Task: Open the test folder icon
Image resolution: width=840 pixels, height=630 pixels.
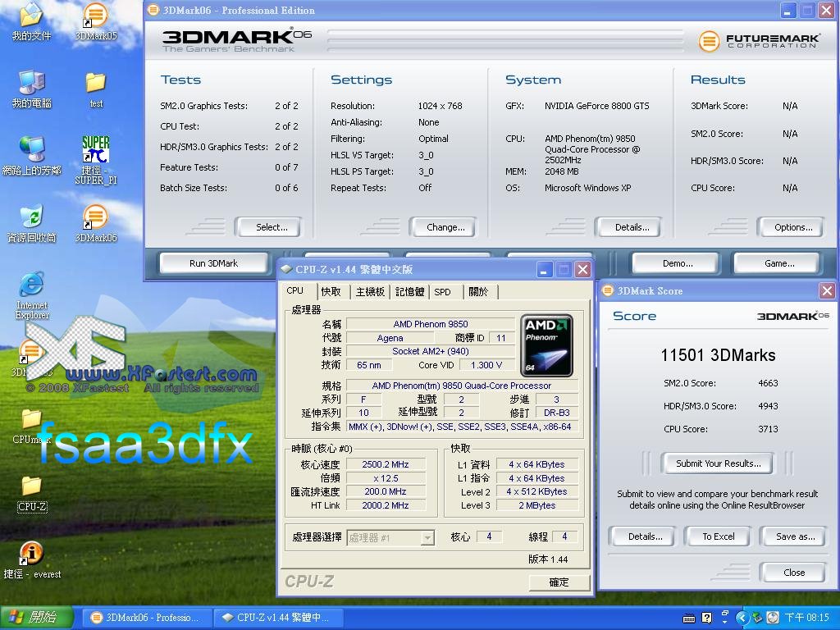Action: click(96, 83)
